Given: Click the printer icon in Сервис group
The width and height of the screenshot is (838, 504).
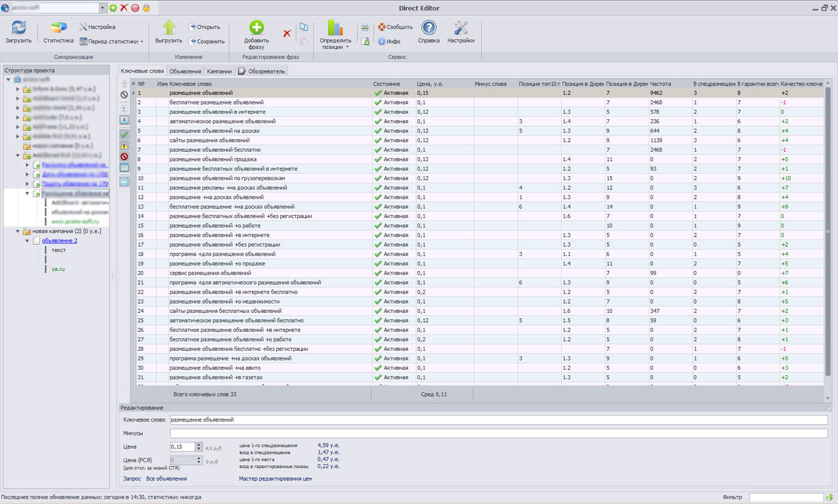Looking at the screenshot, I should [x=365, y=27].
